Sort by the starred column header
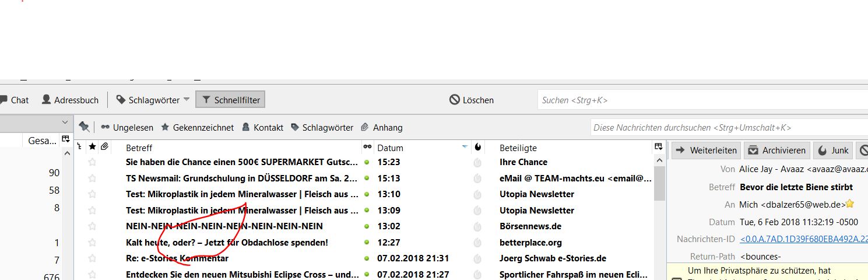Image resolution: width=868 pixels, height=280 pixels. [92, 147]
